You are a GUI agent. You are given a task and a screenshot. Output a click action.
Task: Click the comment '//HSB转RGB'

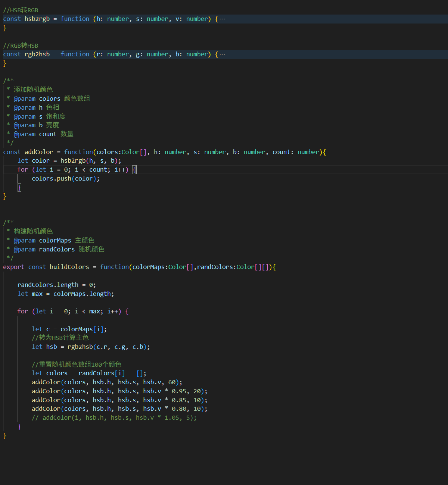(x=21, y=10)
